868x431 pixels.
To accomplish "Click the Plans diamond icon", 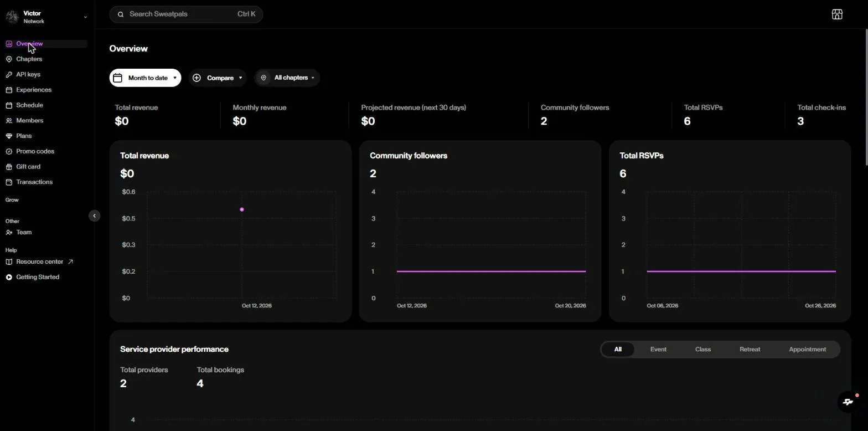I will click(x=9, y=136).
